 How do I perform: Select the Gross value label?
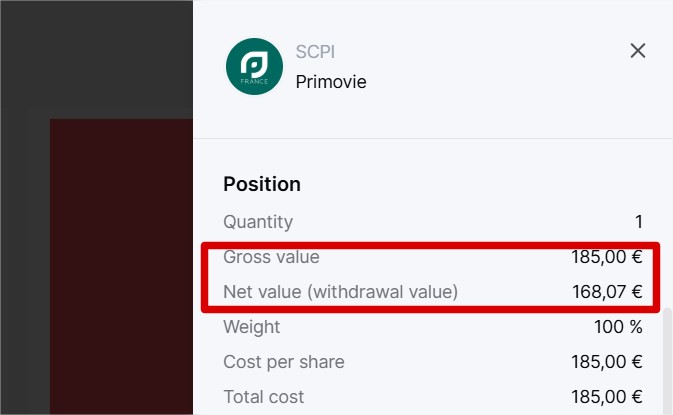click(271, 257)
